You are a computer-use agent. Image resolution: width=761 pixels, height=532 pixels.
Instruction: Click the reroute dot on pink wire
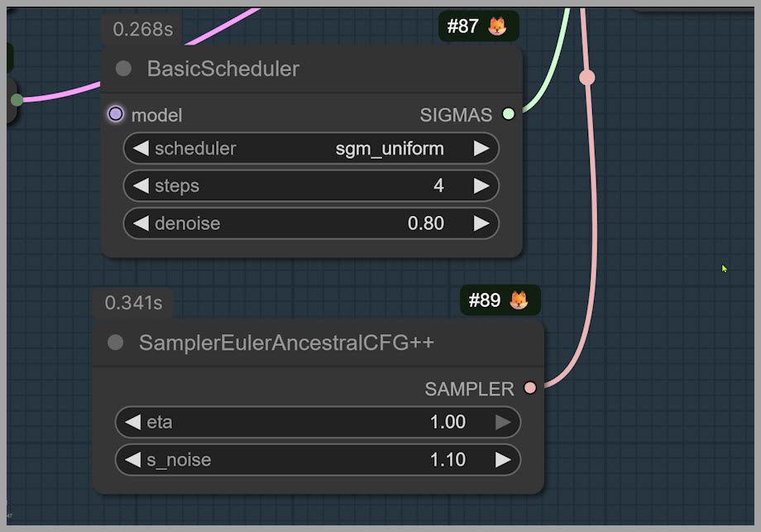(x=586, y=77)
